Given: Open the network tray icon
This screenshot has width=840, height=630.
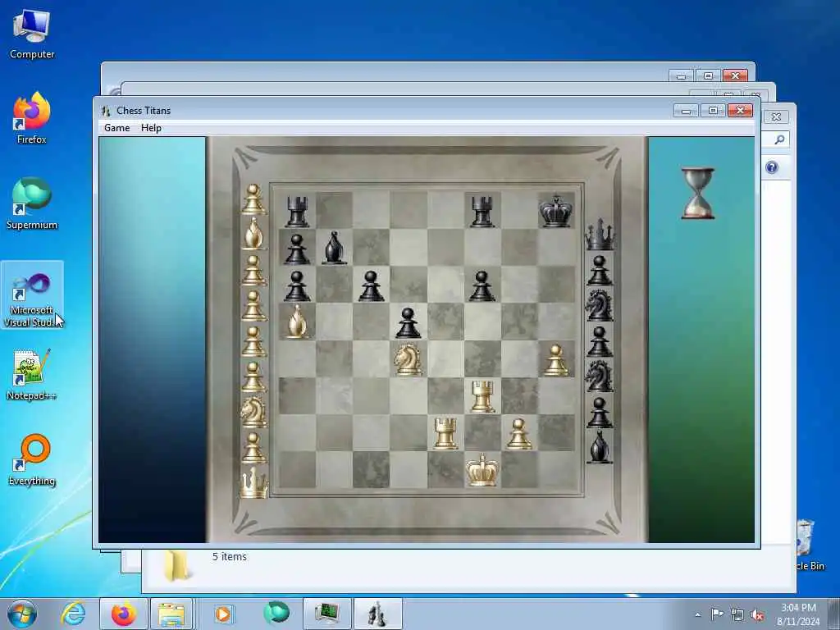Looking at the screenshot, I should click(x=737, y=615).
